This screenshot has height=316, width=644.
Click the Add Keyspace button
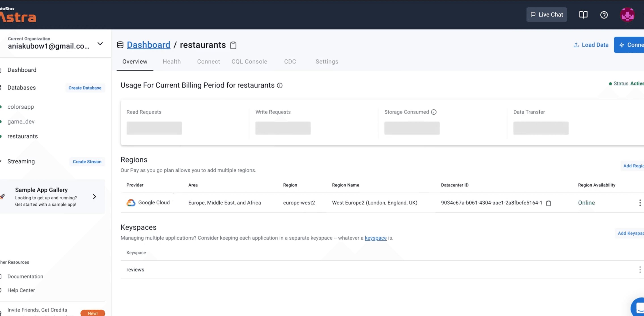629,233
